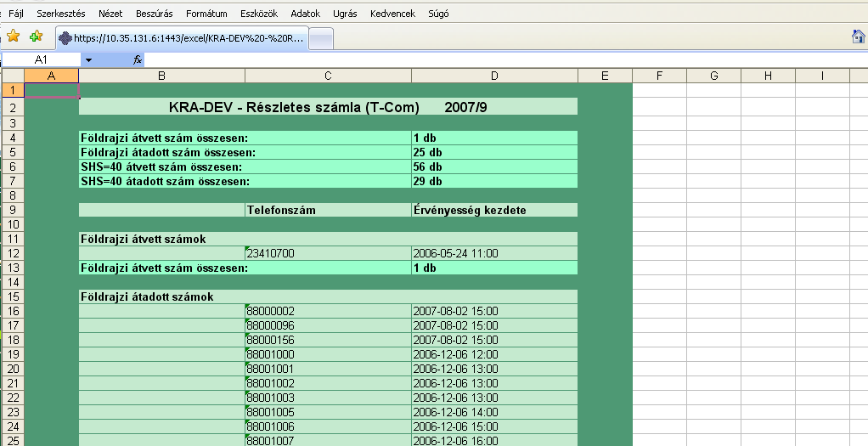Screen dimensions: 868x446
Task: Click the Name Box showing A1
Action: click(x=42, y=59)
